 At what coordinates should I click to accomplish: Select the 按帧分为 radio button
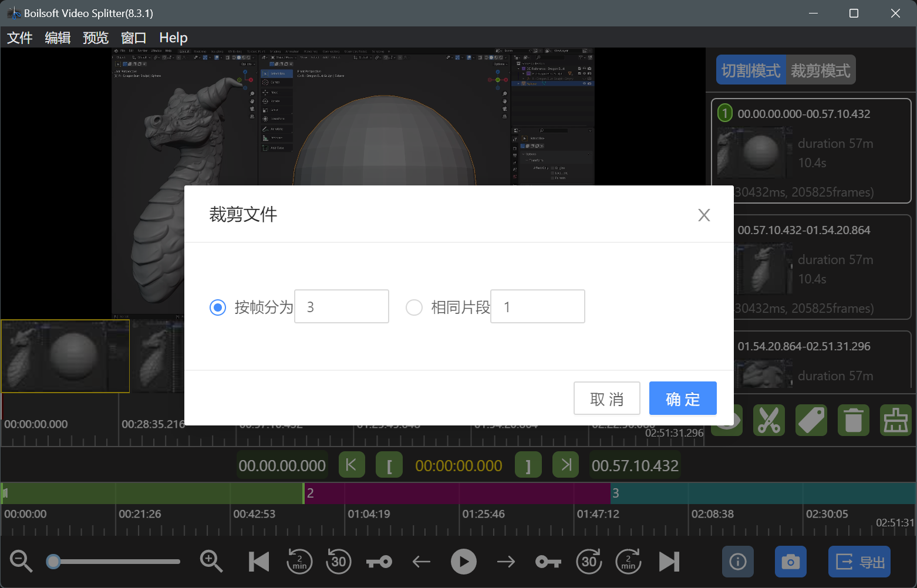click(218, 307)
